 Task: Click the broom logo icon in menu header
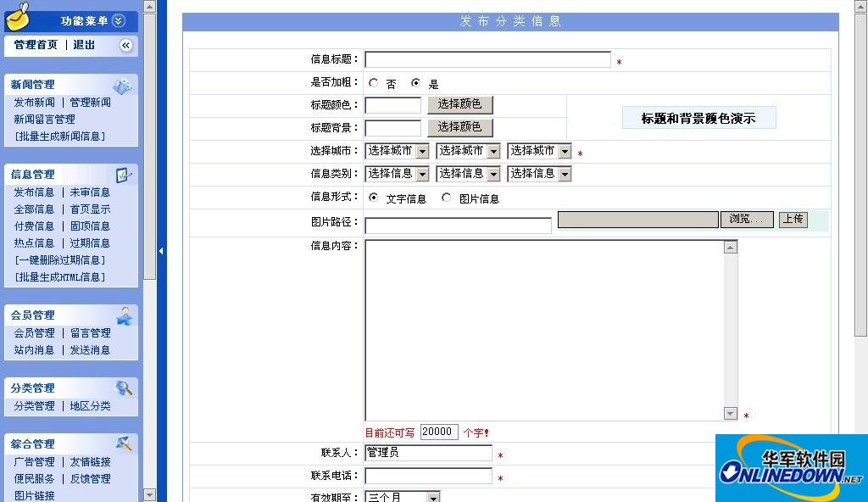point(18,15)
